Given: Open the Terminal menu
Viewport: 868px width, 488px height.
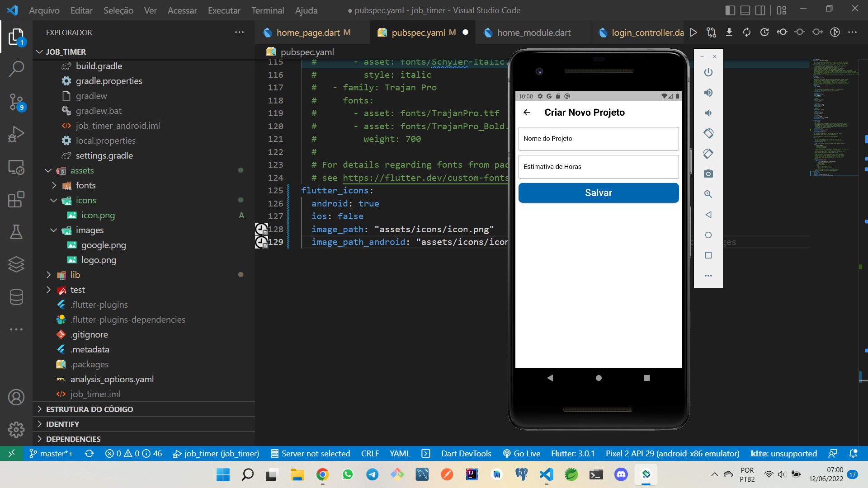Looking at the screenshot, I should (x=268, y=10).
